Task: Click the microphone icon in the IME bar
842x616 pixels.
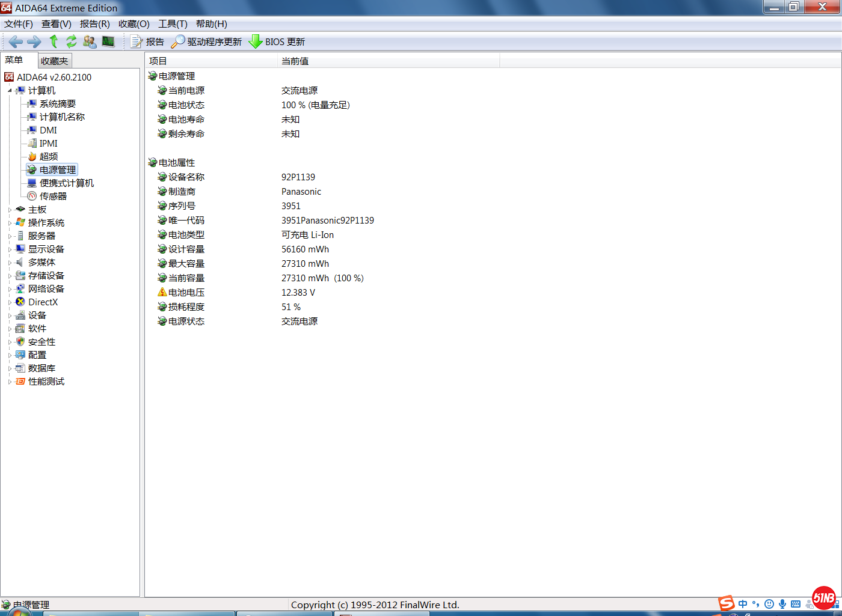Action: [782, 604]
